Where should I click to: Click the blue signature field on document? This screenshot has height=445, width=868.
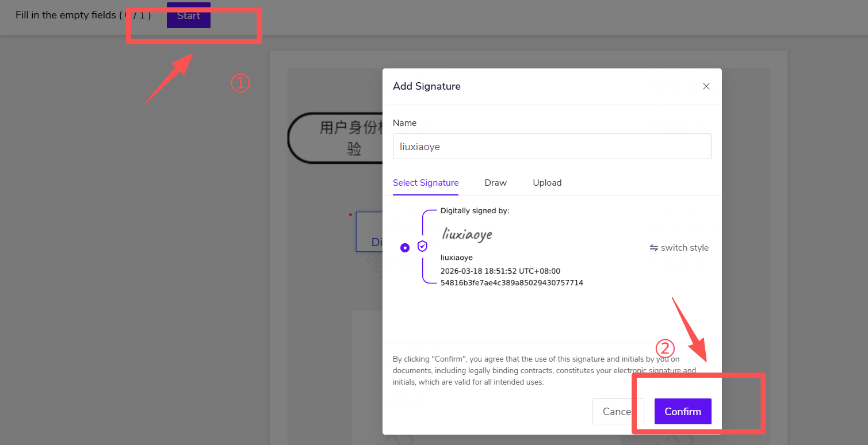click(369, 232)
